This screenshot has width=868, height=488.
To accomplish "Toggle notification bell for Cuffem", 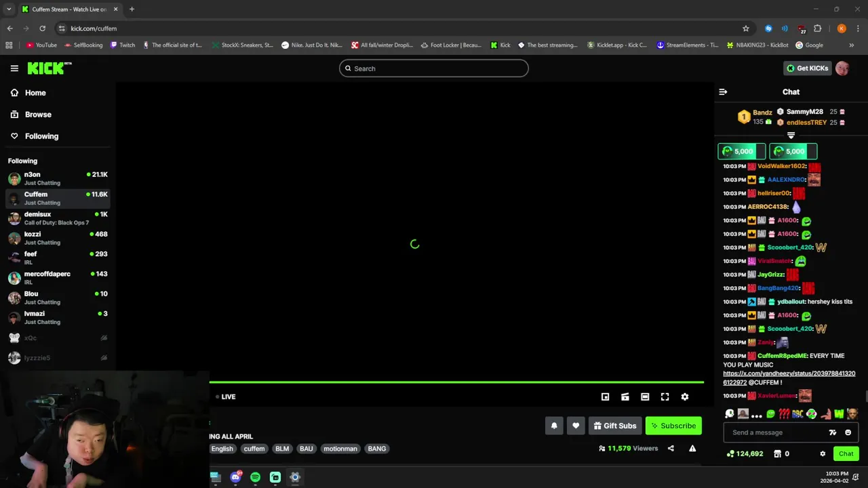I will point(554,426).
